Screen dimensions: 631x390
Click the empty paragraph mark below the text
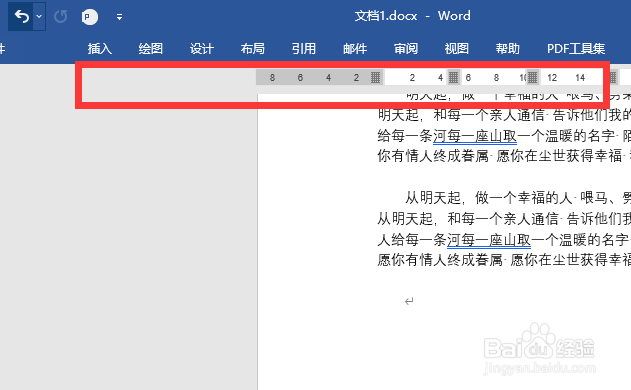409,301
